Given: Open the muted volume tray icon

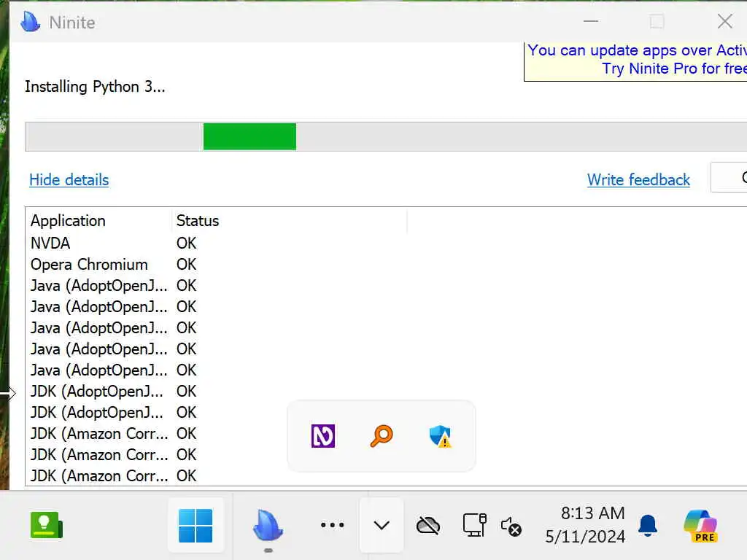Looking at the screenshot, I should (x=511, y=526).
